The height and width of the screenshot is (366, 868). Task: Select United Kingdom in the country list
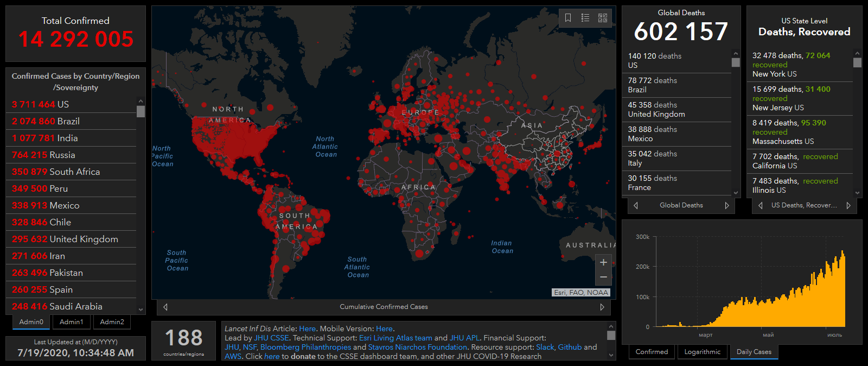(71, 239)
